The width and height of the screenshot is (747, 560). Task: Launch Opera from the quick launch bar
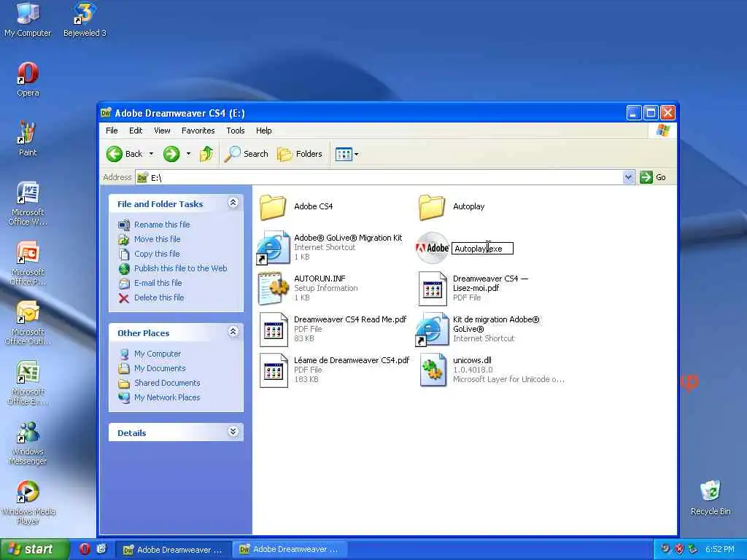click(x=85, y=550)
